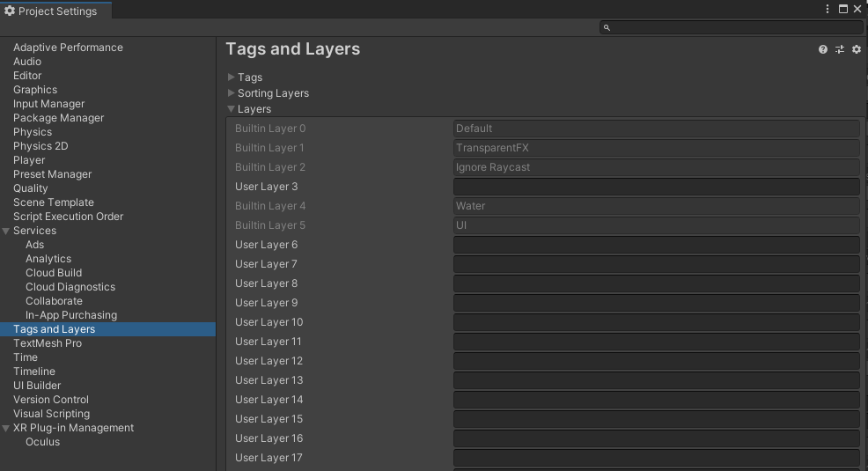Click the help question mark icon
This screenshot has width=868, height=471.
tap(823, 50)
